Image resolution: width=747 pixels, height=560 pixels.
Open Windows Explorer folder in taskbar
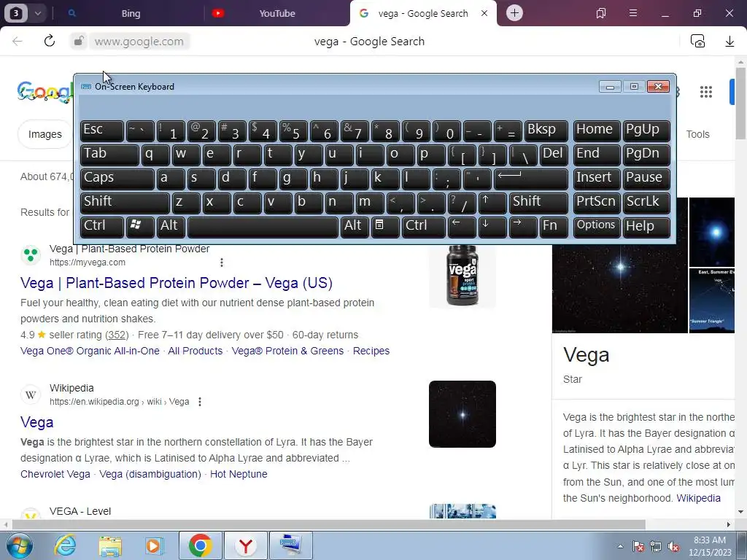(x=110, y=545)
